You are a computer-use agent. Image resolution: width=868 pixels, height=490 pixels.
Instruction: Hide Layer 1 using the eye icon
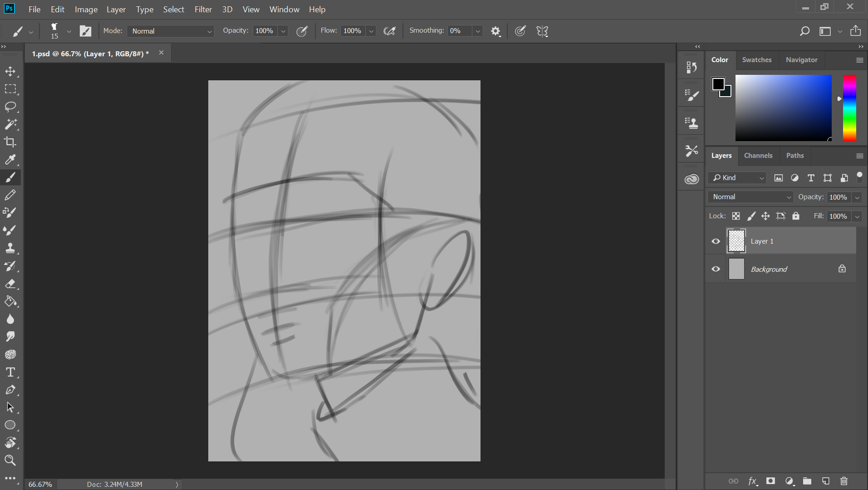point(716,241)
